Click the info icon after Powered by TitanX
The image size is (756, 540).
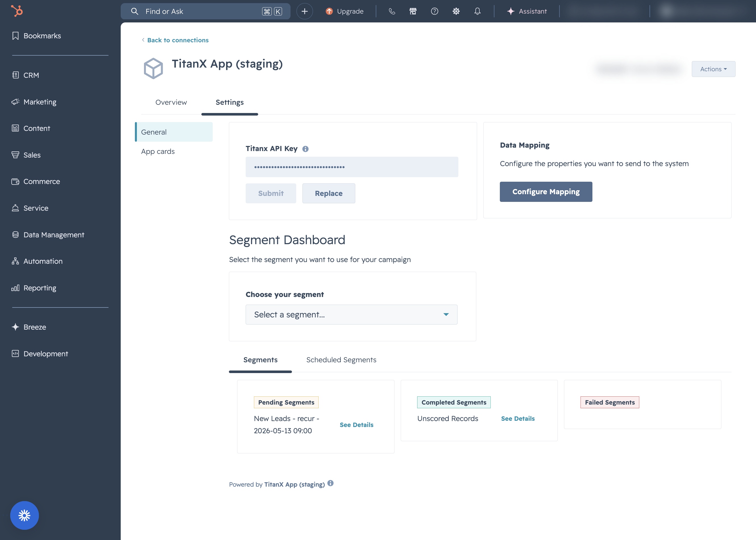pyautogui.click(x=330, y=483)
